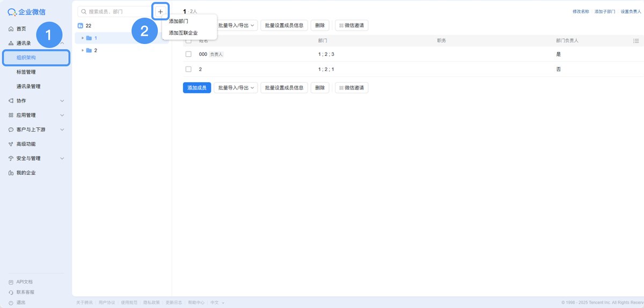Open 关于腾讯 footer link

pos(84,303)
